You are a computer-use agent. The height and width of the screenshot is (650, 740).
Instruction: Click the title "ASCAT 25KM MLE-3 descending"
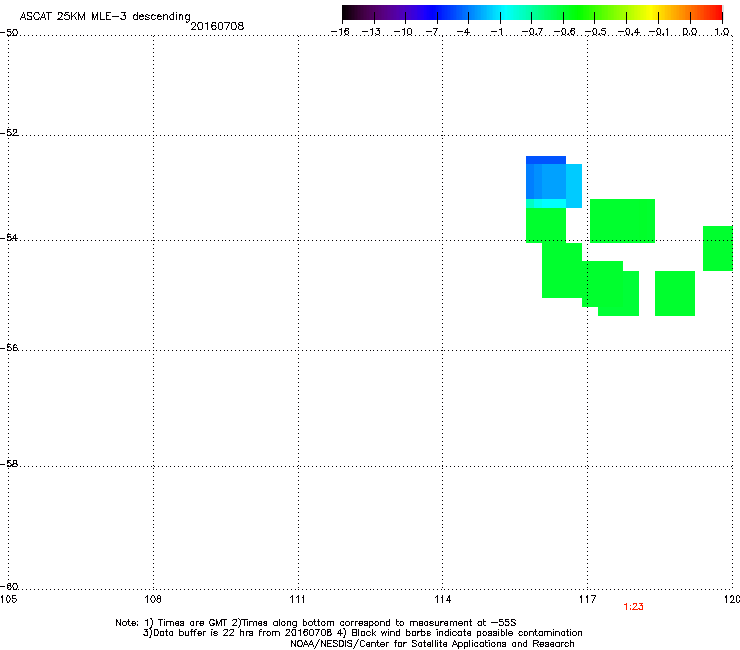(x=105, y=16)
